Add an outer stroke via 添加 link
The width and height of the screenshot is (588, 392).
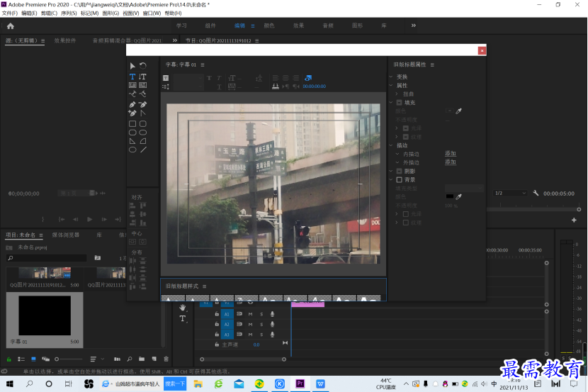[x=451, y=162]
